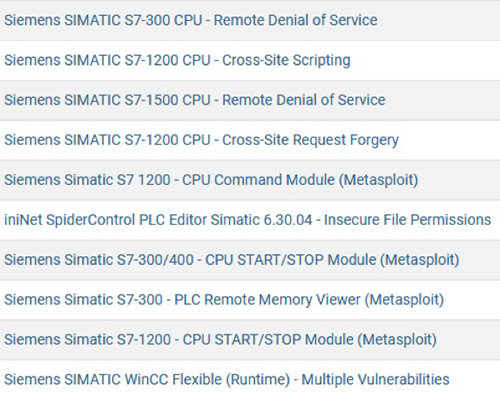Select the row mentioning CPU Command Module (Metasploit)
The height and width of the screenshot is (394, 500).
250,180
